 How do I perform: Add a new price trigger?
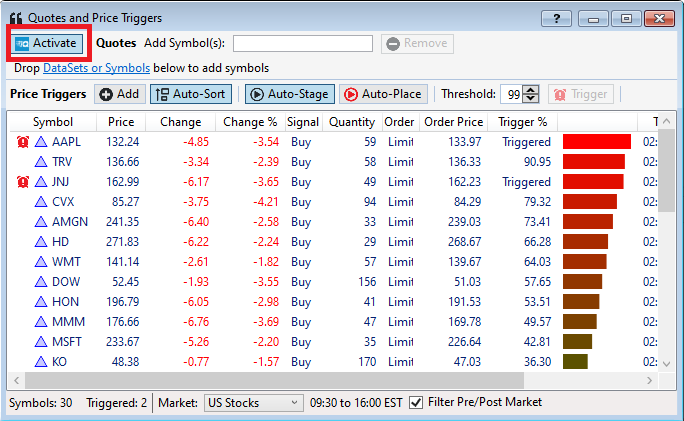120,94
